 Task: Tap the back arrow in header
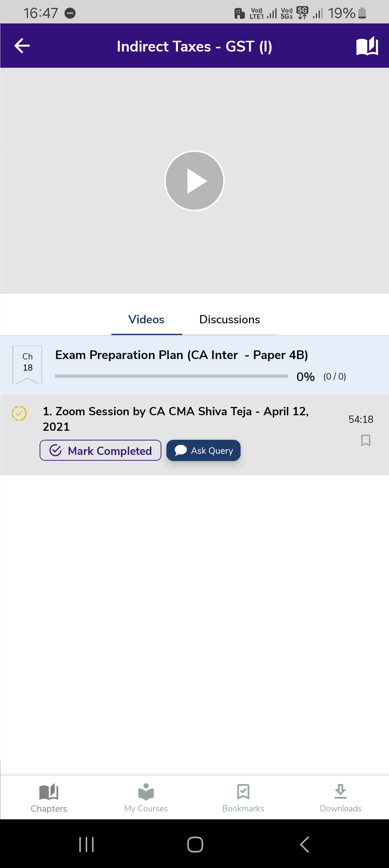tap(22, 46)
